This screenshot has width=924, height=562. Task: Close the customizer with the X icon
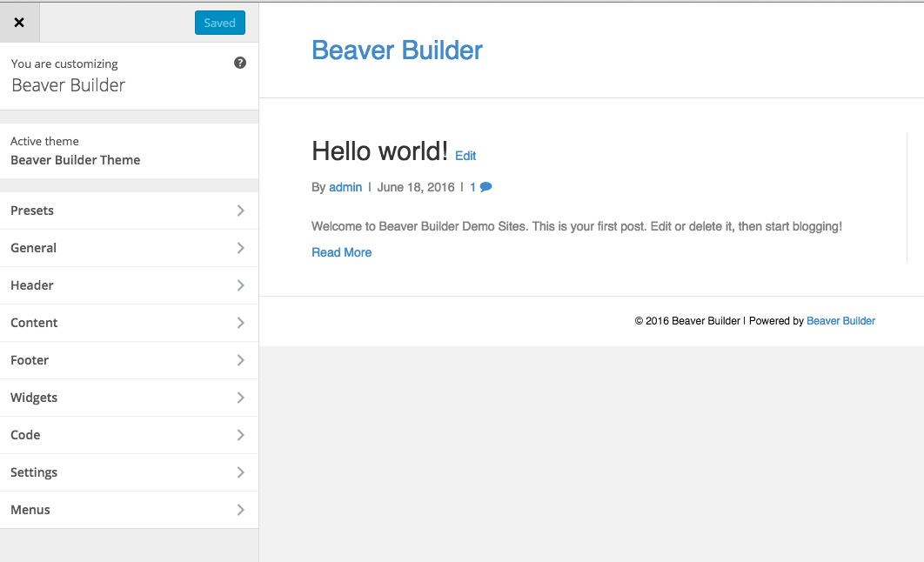[19, 23]
